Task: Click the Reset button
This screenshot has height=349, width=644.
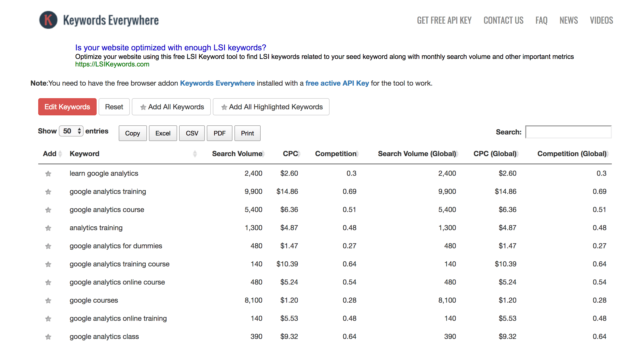Action: point(114,107)
